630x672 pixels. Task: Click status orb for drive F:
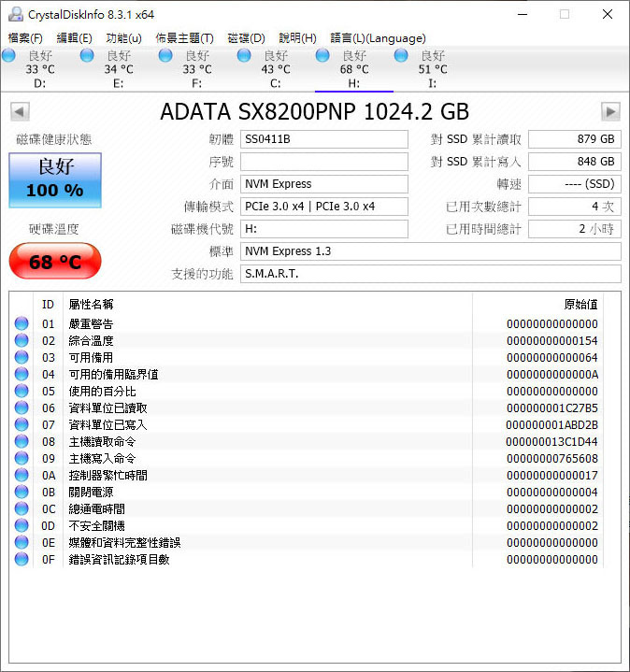click(165, 55)
